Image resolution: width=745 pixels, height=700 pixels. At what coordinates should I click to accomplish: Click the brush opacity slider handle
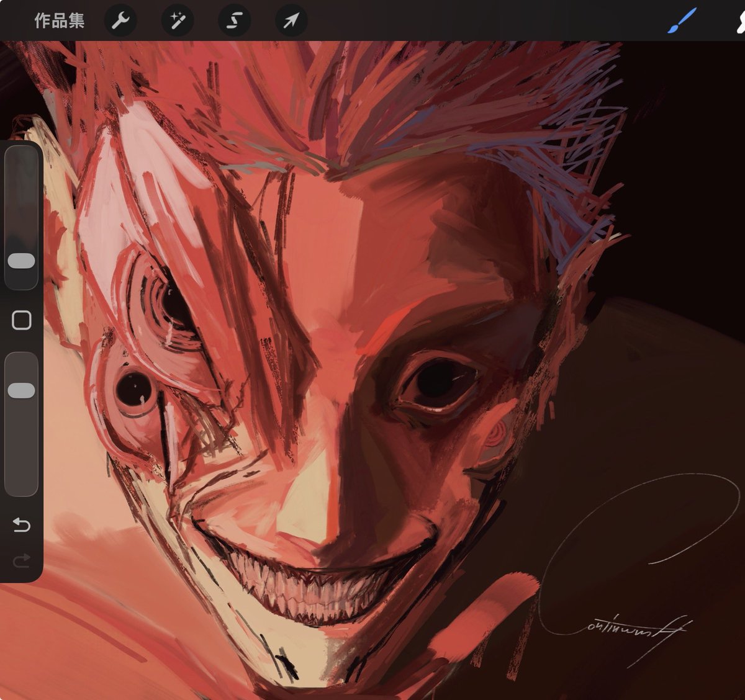22,390
